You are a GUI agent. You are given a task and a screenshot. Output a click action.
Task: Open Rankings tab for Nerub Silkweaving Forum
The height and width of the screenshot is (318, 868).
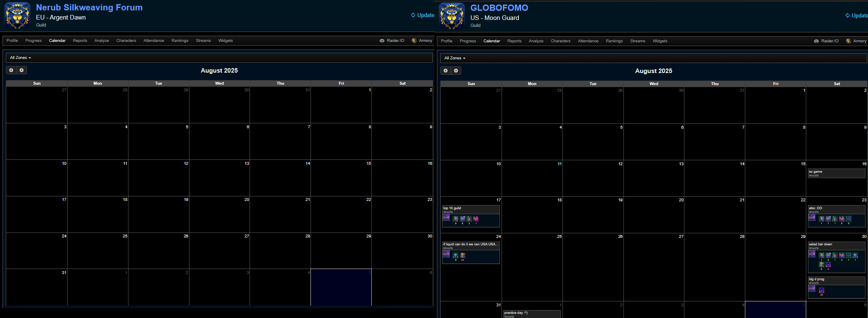pos(180,41)
